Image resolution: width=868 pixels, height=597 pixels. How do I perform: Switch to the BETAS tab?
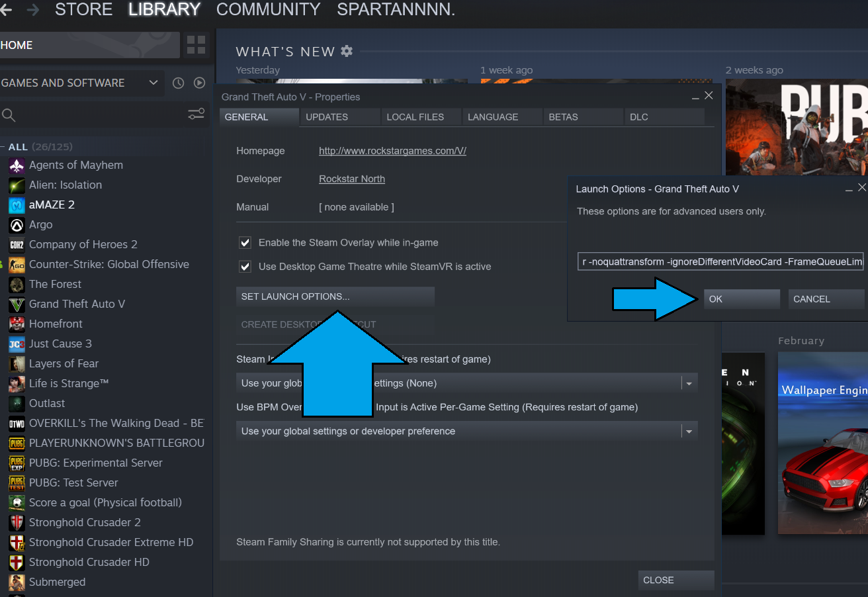584,117
